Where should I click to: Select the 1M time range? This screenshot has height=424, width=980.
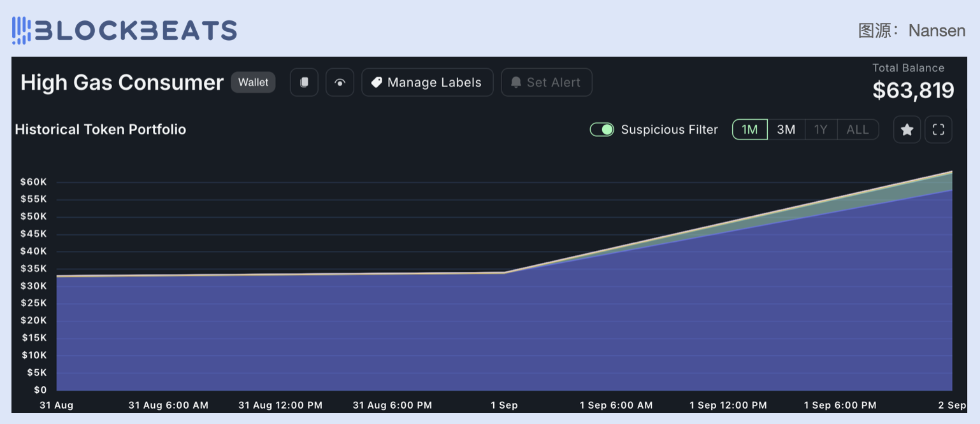click(749, 130)
